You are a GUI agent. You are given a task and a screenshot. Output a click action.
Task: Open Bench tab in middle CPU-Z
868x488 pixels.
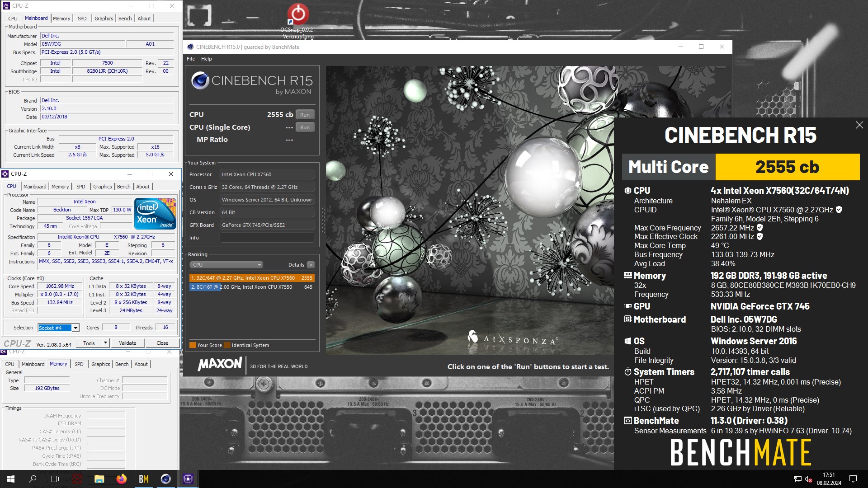(123, 187)
